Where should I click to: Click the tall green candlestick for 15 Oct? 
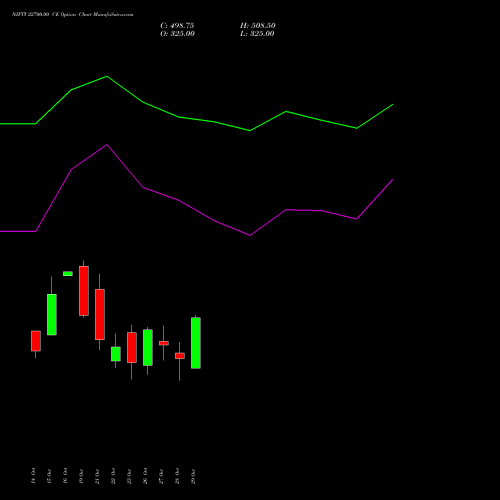(x=52, y=314)
